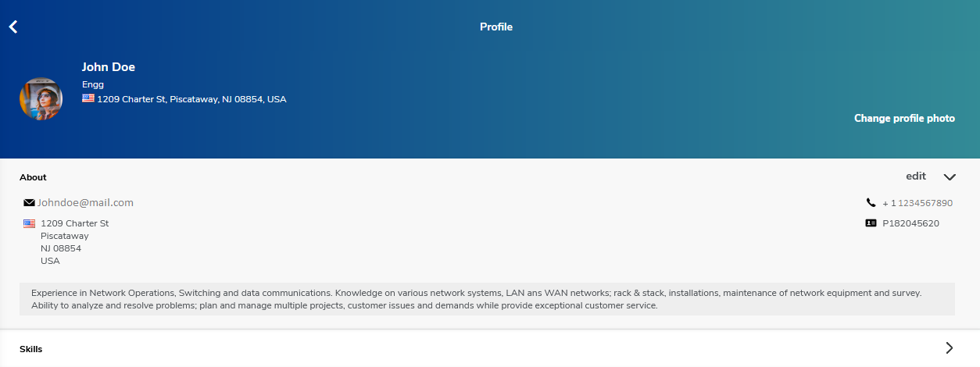This screenshot has width=980, height=367.
Task: Go back using the left arrow
Action: point(13,27)
